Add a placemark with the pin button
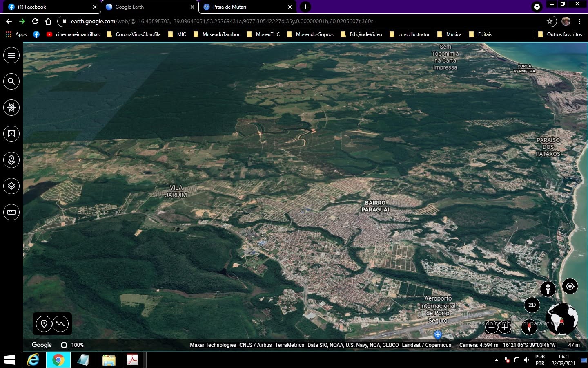Viewport: 588px width, 368px height. (44, 324)
